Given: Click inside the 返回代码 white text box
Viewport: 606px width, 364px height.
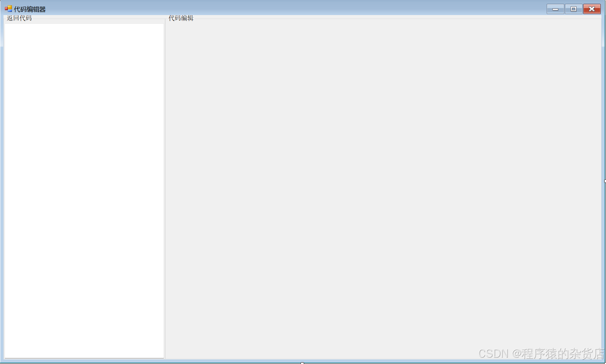Looking at the screenshot, I should [84, 191].
